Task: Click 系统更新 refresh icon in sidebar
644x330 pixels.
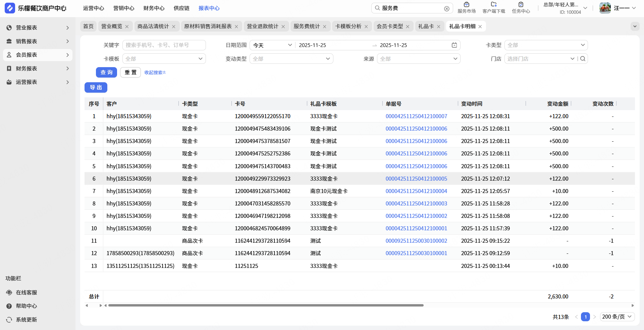Action: 9,320
